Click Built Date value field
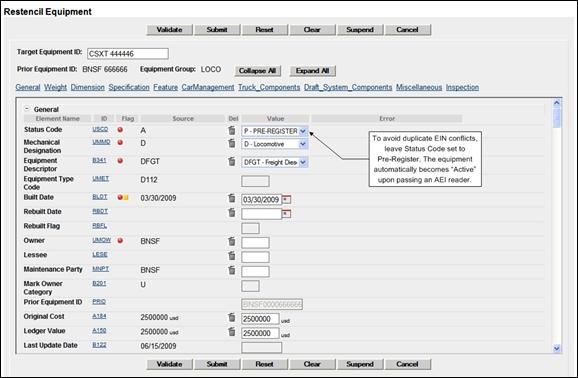 coord(262,200)
